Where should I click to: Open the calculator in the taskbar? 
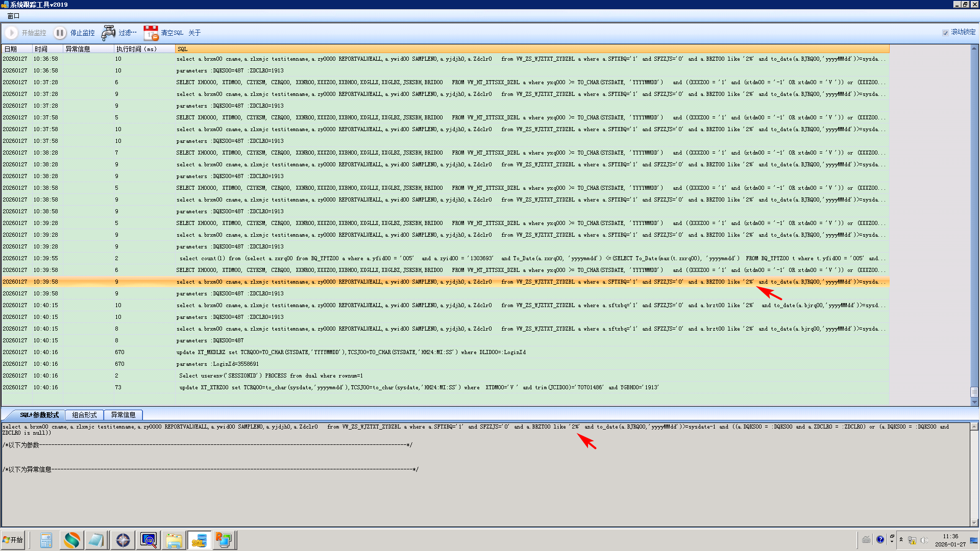click(46, 540)
